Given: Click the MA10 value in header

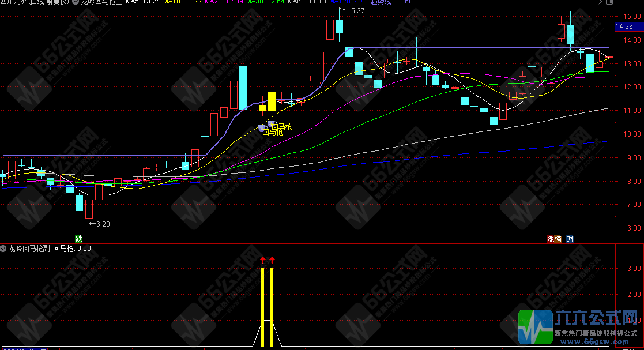Looking at the screenshot, I should click(x=182, y=2).
